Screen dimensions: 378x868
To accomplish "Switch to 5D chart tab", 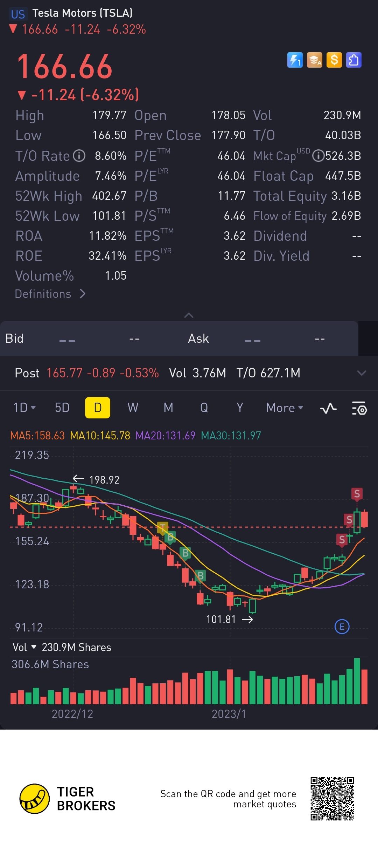I will click(x=62, y=408).
